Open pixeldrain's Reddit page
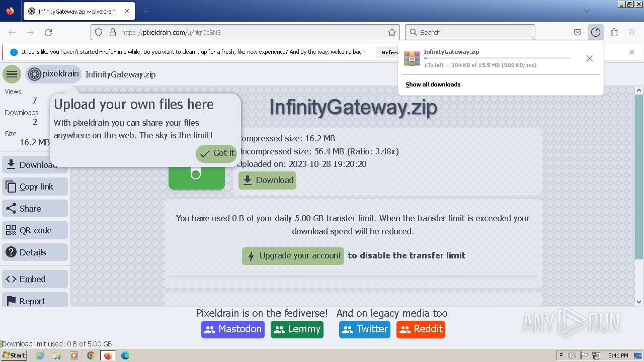The image size is (644, 362). tap(421, 329)
